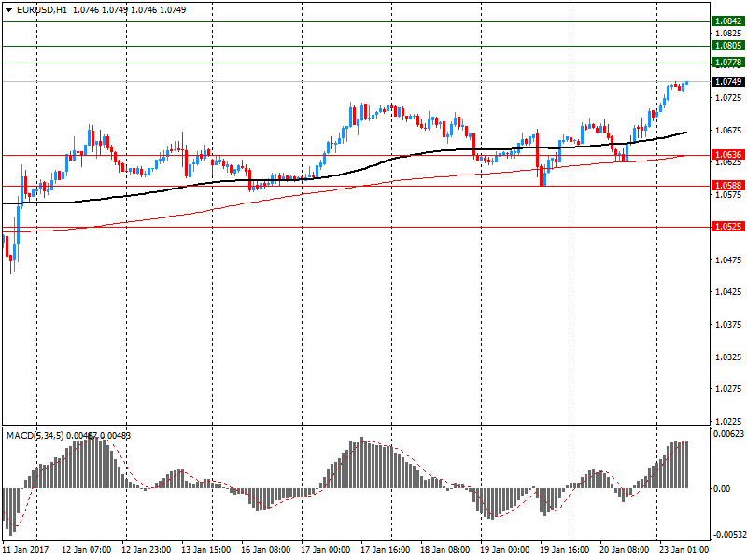
Task: Click the 18 Jan 08:00 time label
Action: (x=445, y=550)
